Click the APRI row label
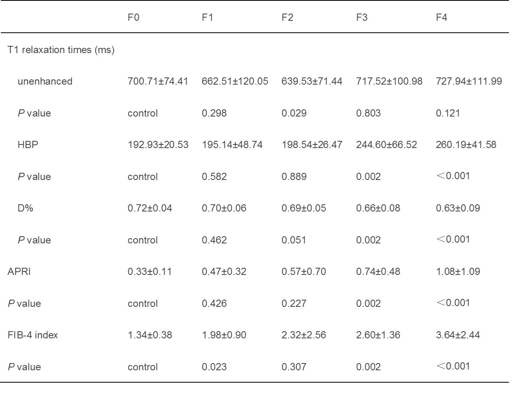Viewport: 532px width, 403px height. point(19,272)
